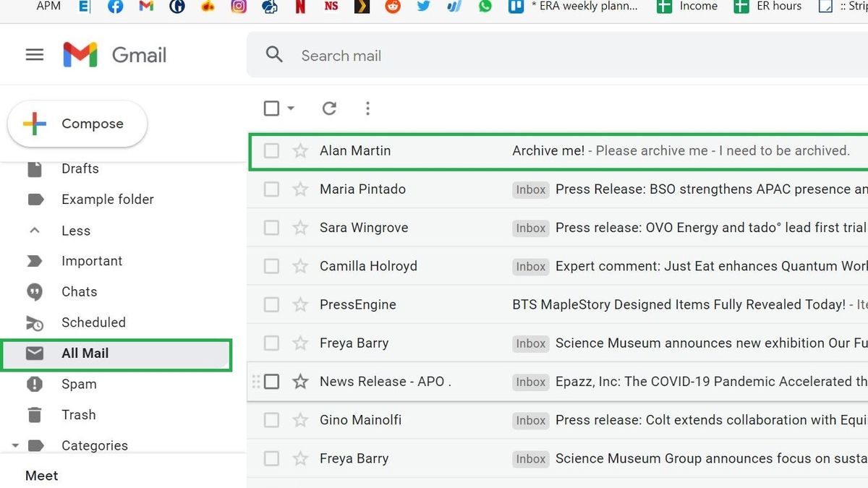The height and width of the screenshot is (488, 868).
Task: Open the Drafts folder
Action: tap(80, 168)
